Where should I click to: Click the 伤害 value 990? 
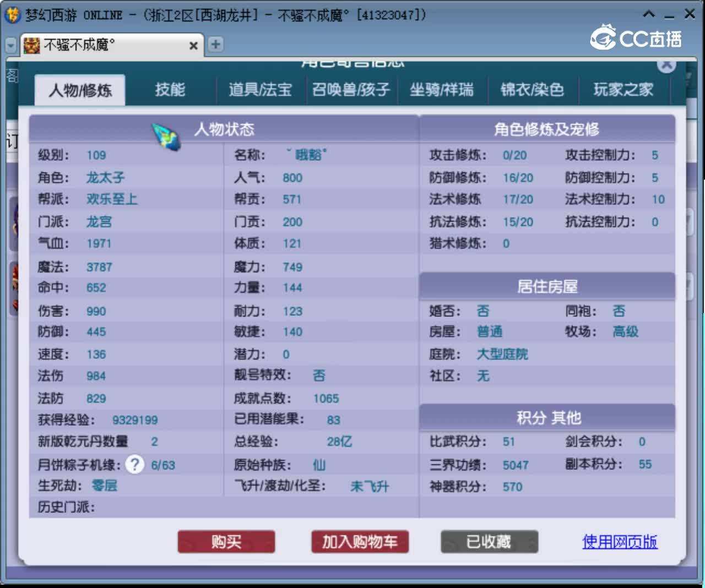(x=96, y=311)
